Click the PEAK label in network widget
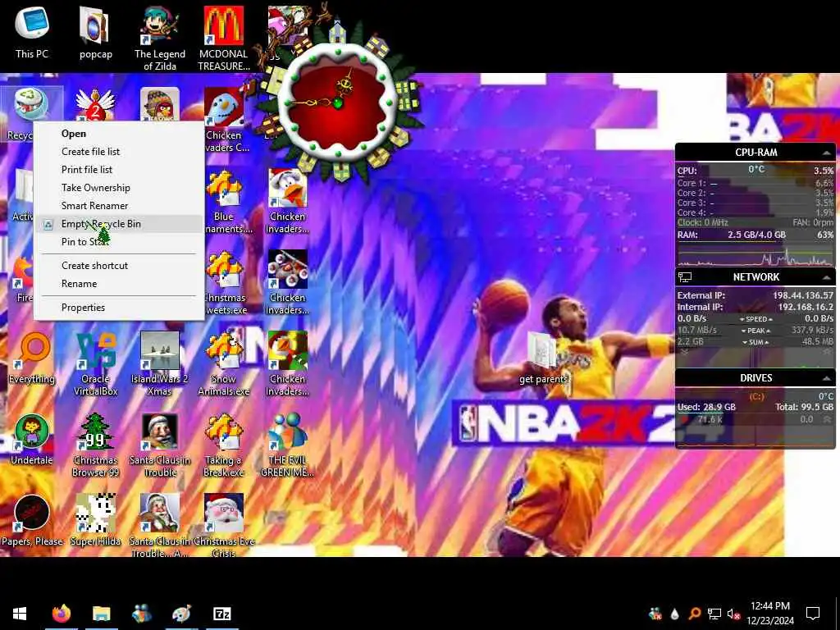Image resolution: width=840 pixels, height=630 pixels. coord(756,331)
